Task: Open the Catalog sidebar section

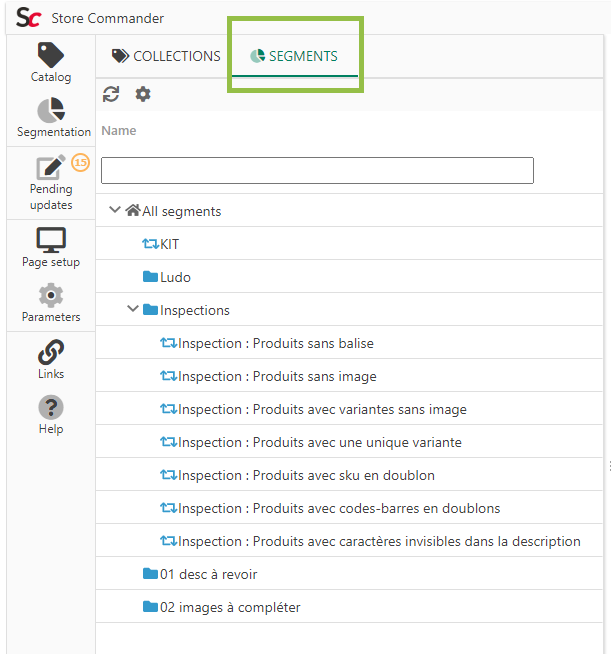Action: point(51,62)
